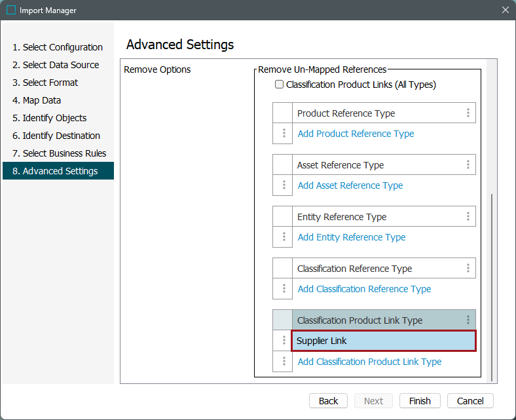Click the Back button
Viewport: 516px width, 420px height.
(x=328, y=401)
